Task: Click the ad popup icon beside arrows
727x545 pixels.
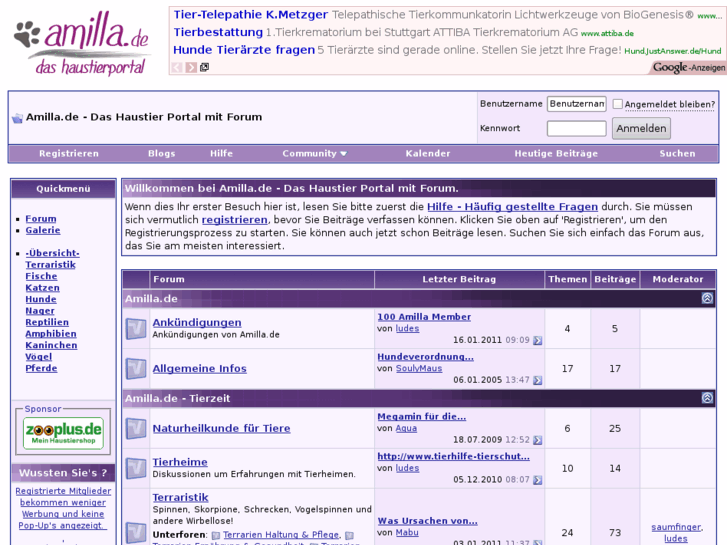Action: coord(204,67)
